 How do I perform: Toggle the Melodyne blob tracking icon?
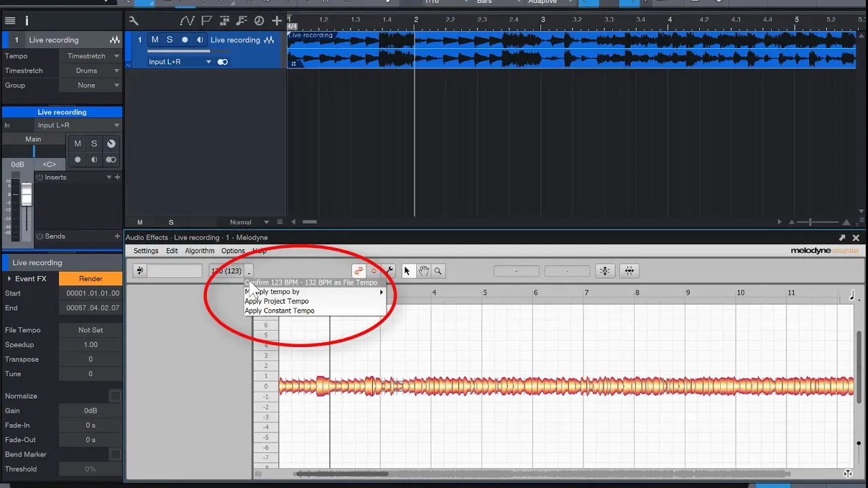pos(359,271)
